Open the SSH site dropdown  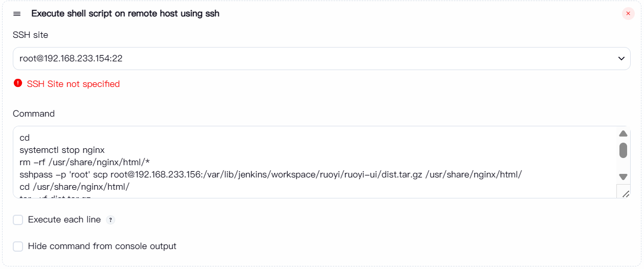point(321,59)
